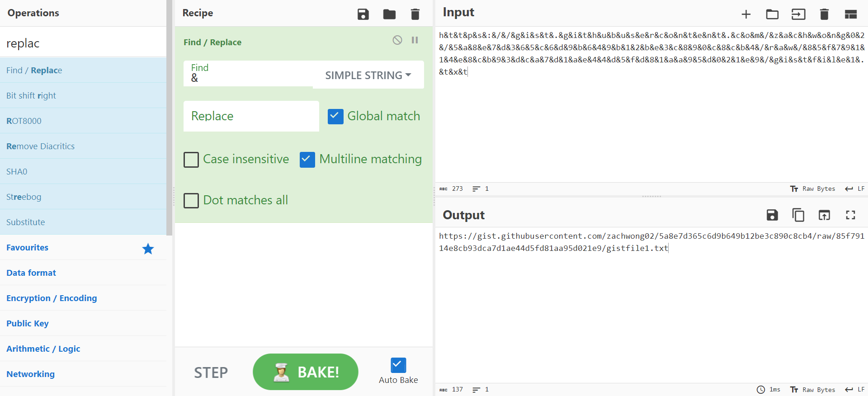Enable Case insensitive matching
The height and width of the screenshot is (396, 868).
pyautogui.click(x=191, y=160)
